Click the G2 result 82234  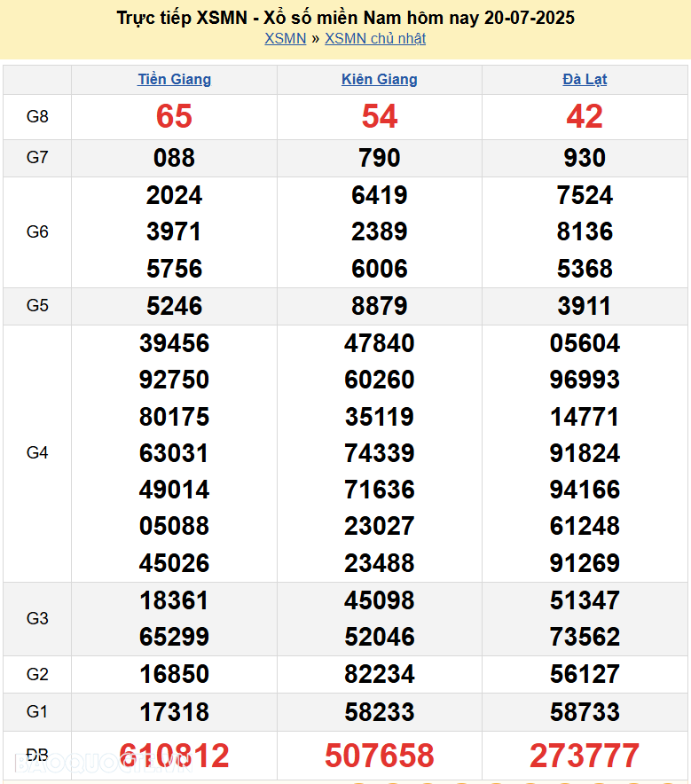(379, 674)
